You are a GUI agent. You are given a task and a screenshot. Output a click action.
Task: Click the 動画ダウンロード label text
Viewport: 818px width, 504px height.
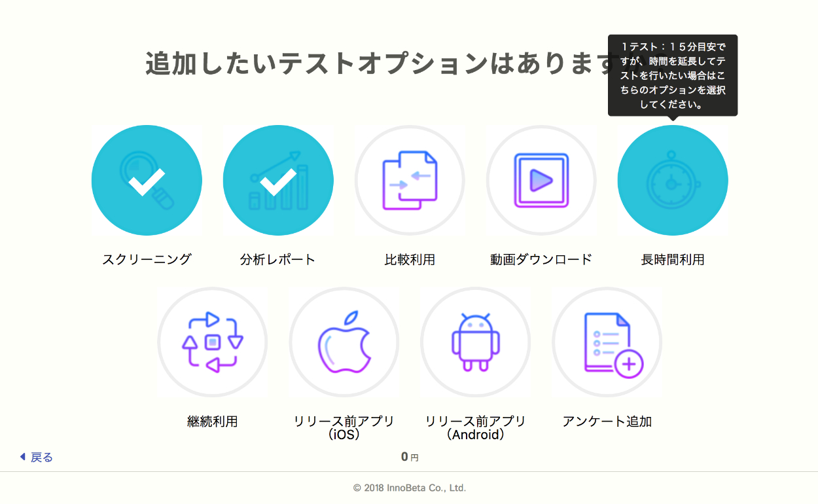[541, 259]
